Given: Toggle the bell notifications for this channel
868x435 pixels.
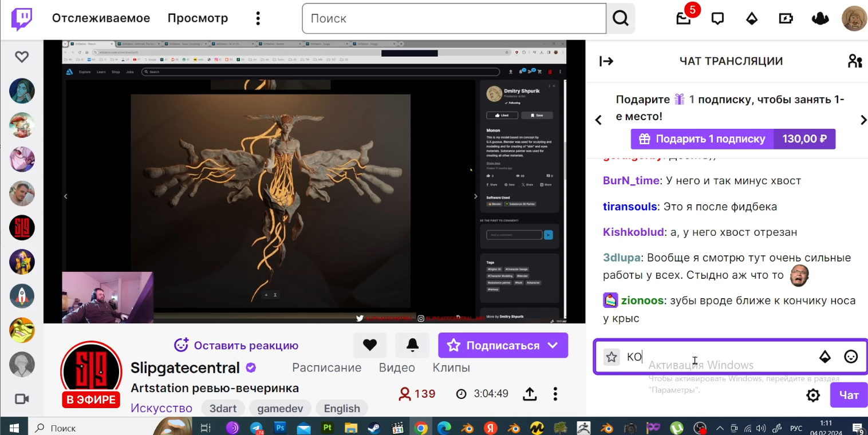Looking at the screenshot, I should 412,345.
